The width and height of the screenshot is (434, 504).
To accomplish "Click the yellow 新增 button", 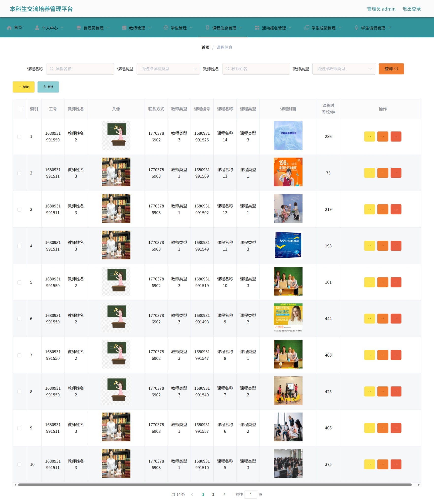I will (x=24, y=87).
